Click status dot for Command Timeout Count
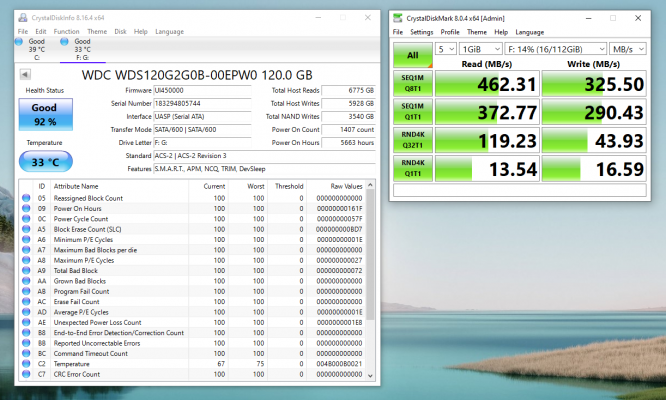The width and height of the screenshot is (666, 400). (26, 353)
